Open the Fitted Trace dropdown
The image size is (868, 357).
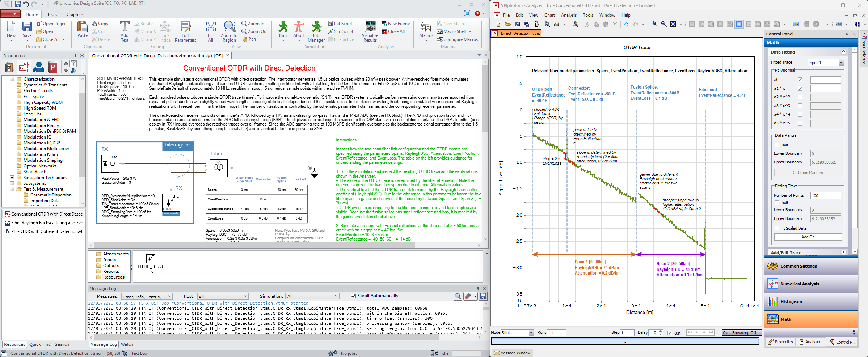pyautogui.click(x=841, y=63)
